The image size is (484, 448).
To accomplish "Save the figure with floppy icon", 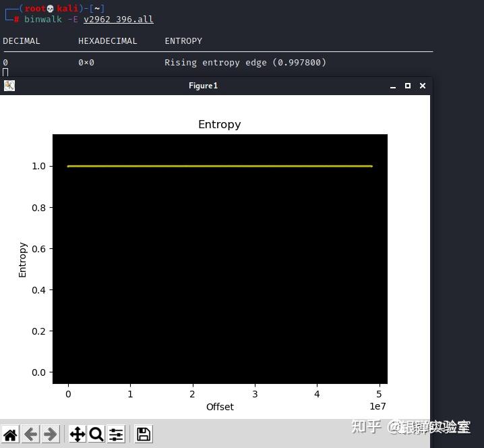I will (x=144, y=435).
